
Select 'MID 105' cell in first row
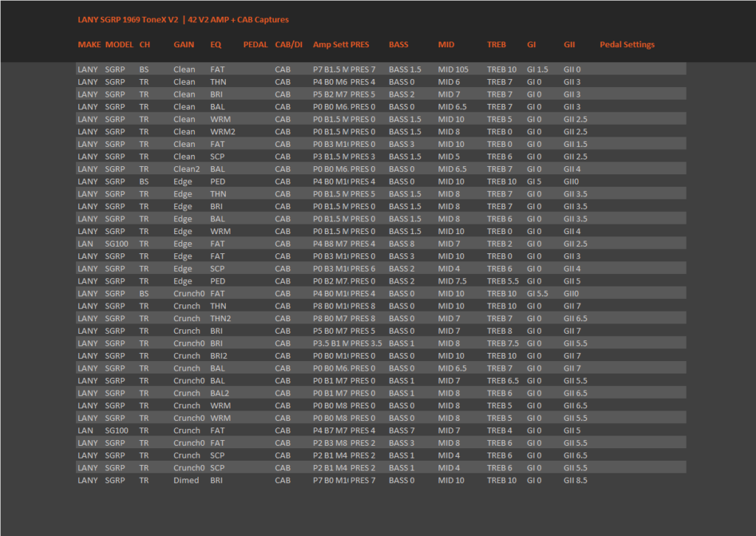[453, 69]
